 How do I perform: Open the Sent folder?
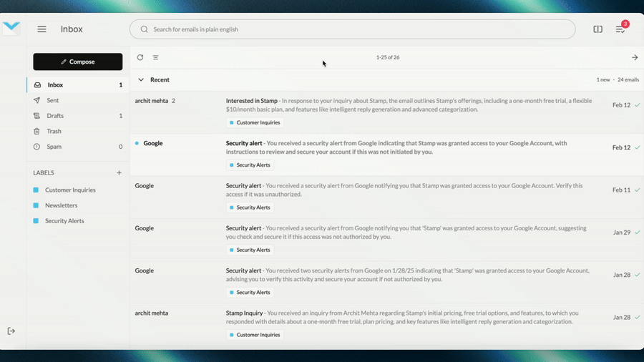click(54, 100)
